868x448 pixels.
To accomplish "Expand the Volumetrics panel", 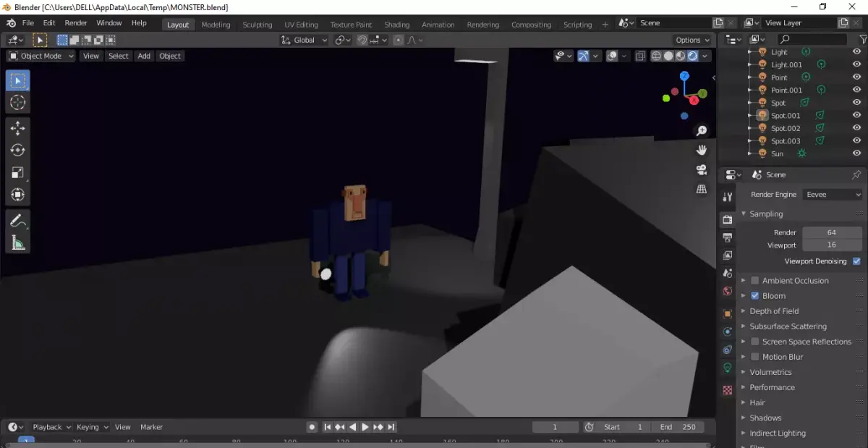I will [770, 372].
